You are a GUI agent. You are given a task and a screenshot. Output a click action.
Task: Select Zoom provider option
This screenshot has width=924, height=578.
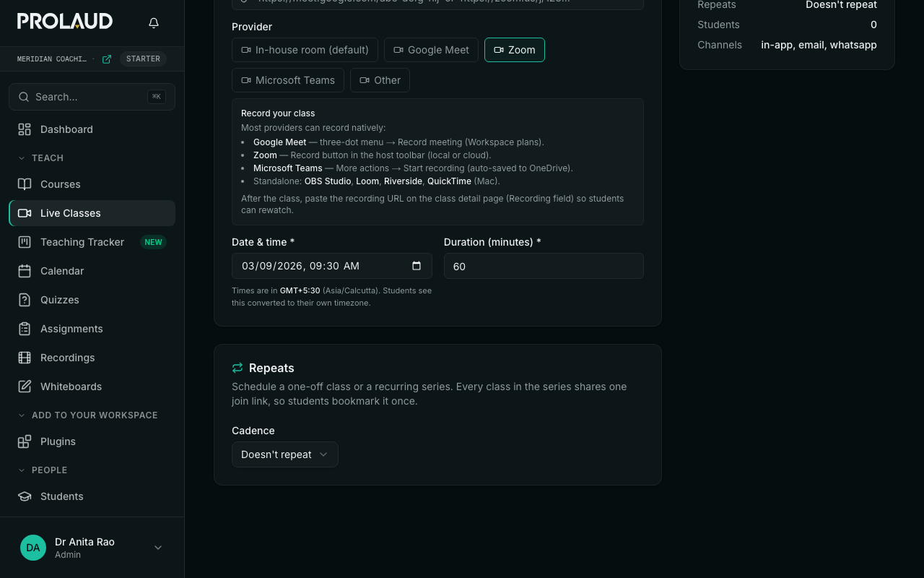point(515,50)
